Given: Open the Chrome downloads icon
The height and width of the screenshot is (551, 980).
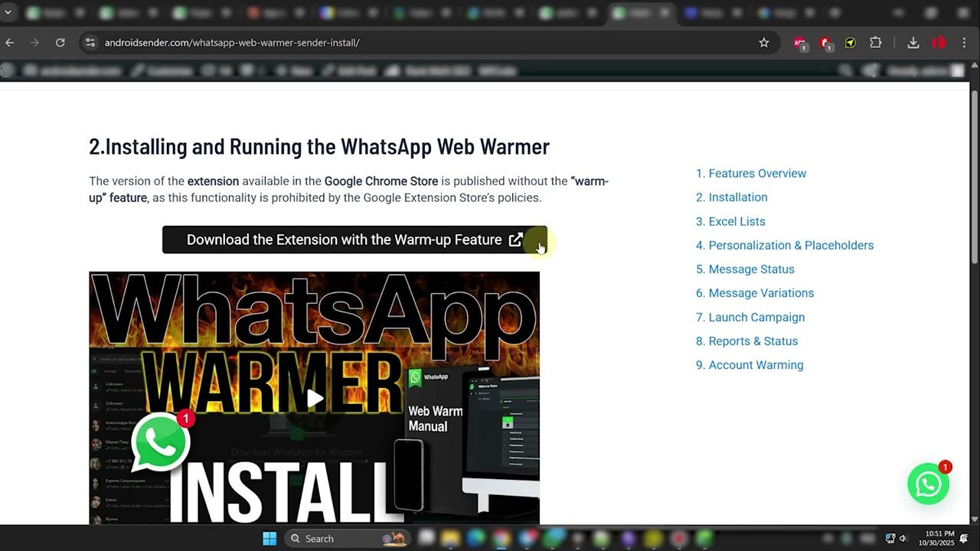Looking at the screenshot, I should (x=913, y=43).
